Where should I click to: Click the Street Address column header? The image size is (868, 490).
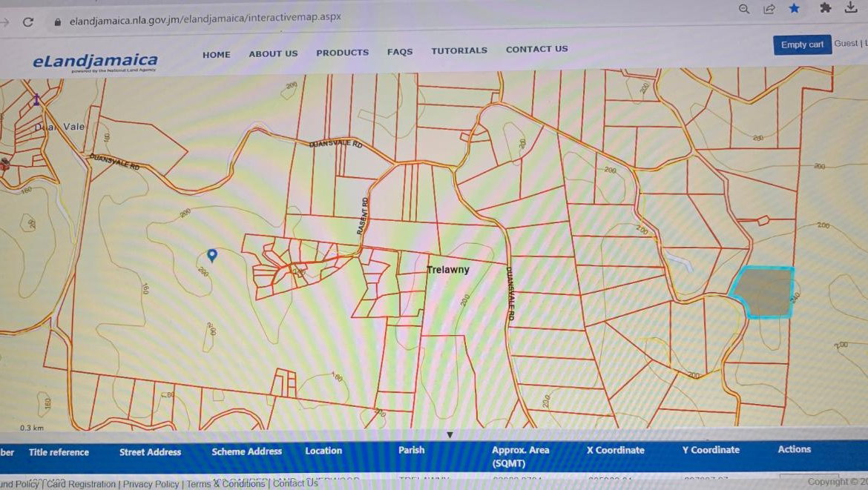[150, 452]
